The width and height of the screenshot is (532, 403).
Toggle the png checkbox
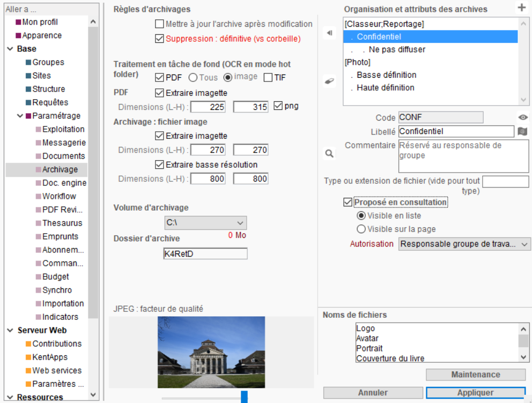[x=278, y=106]
